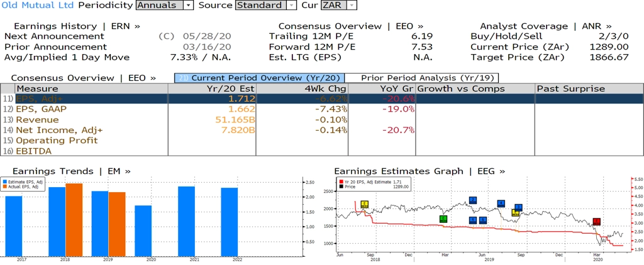Select the blue marker numbered 3
The width and height of the screenshot is (644, 265).
pos(518,208)
